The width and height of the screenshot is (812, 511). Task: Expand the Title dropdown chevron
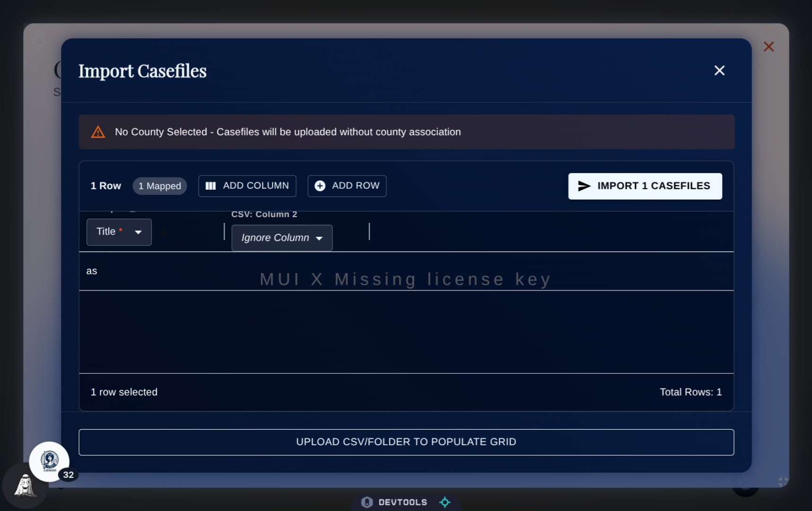[x=139, y=232]
